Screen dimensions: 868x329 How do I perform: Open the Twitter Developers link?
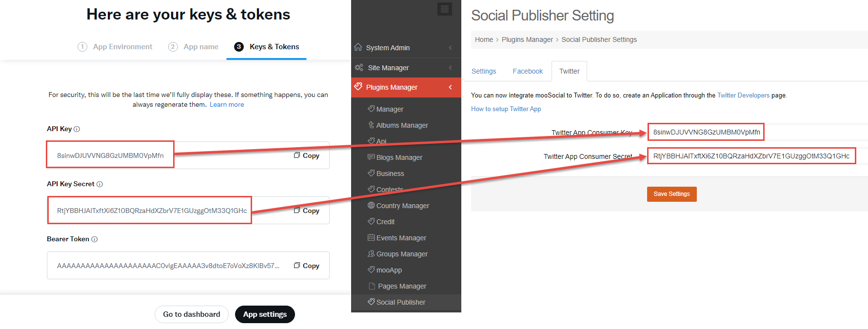(743, 96)
